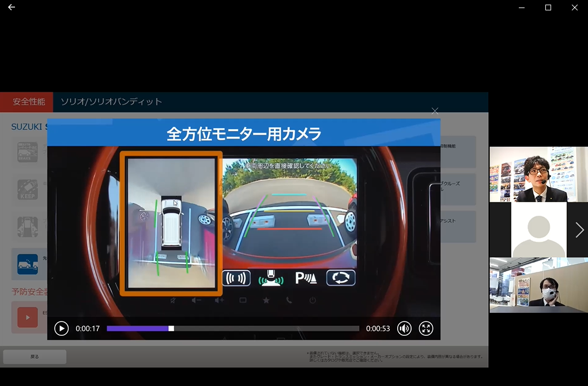
Task: Click the parking sonar waves icon
Action: [x=236, y=278]
